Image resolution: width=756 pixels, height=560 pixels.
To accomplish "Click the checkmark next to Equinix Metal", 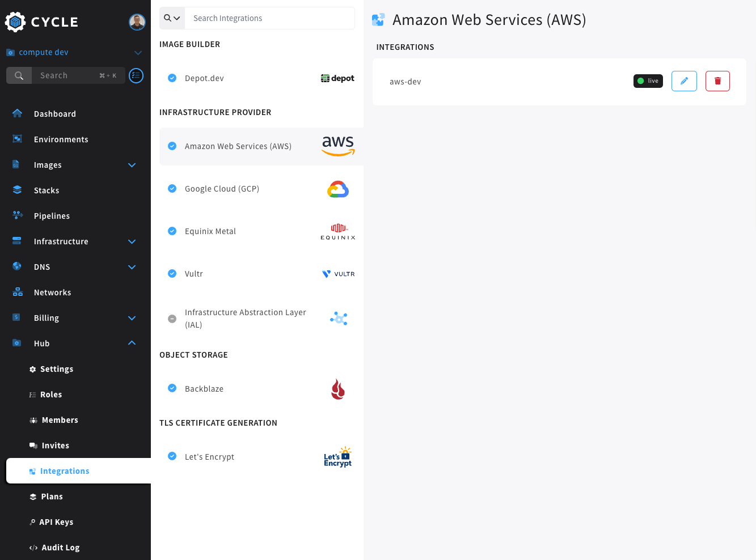I will pyautogui.click(x=172, y=231).
